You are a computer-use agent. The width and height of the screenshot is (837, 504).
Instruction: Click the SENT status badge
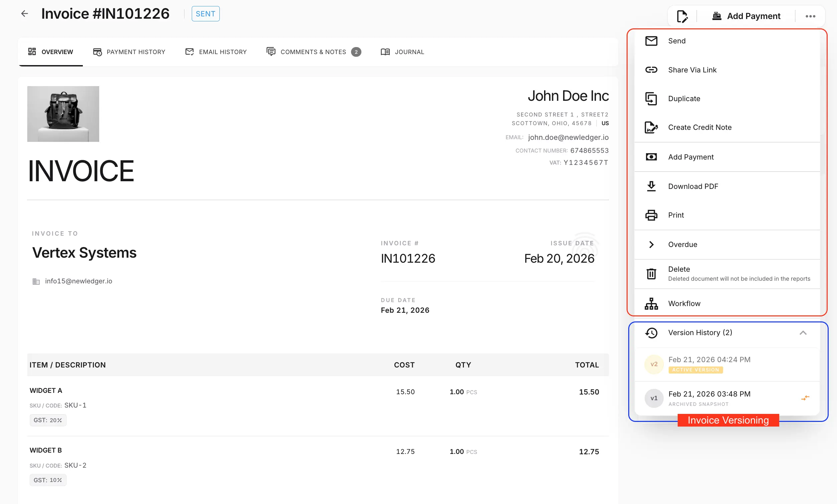point(205,14)
